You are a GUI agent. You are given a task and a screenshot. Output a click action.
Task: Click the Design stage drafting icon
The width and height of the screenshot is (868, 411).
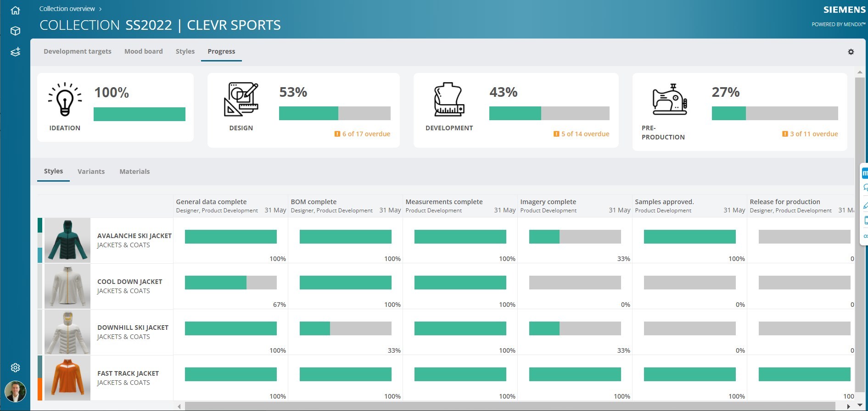tap(241, 100)
